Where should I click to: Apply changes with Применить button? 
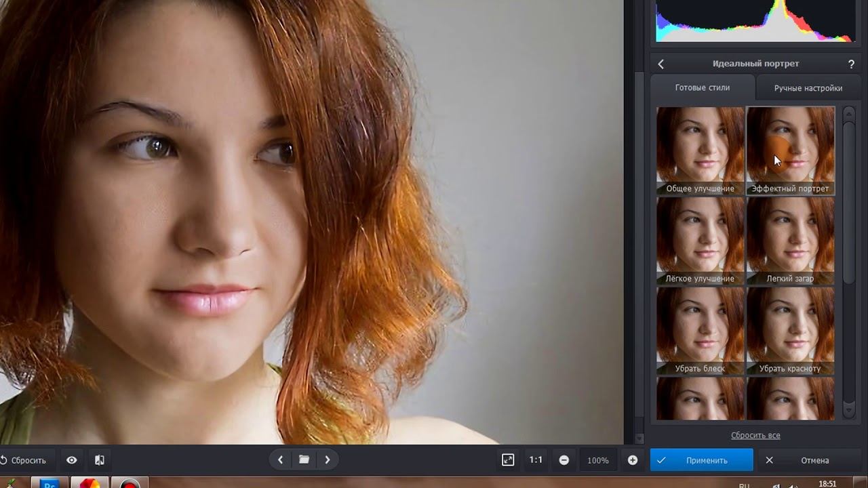tap(701, 460)
